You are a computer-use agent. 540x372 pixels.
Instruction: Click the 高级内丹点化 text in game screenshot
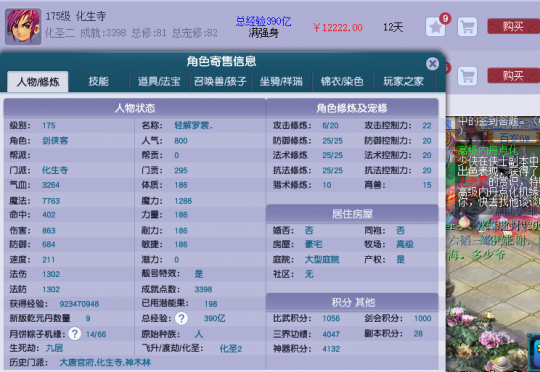click(488, 150)
